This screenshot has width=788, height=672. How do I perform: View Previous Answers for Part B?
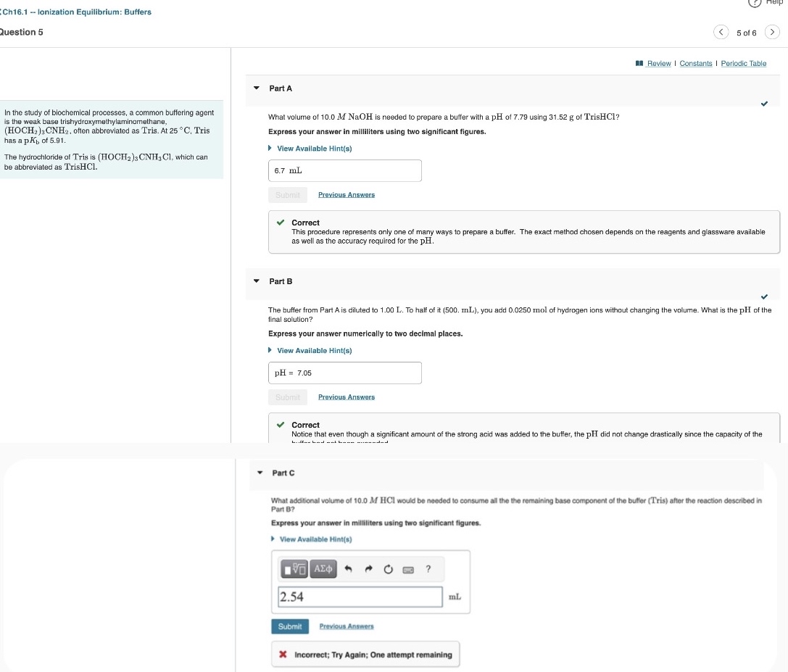(x=347, y=397)
